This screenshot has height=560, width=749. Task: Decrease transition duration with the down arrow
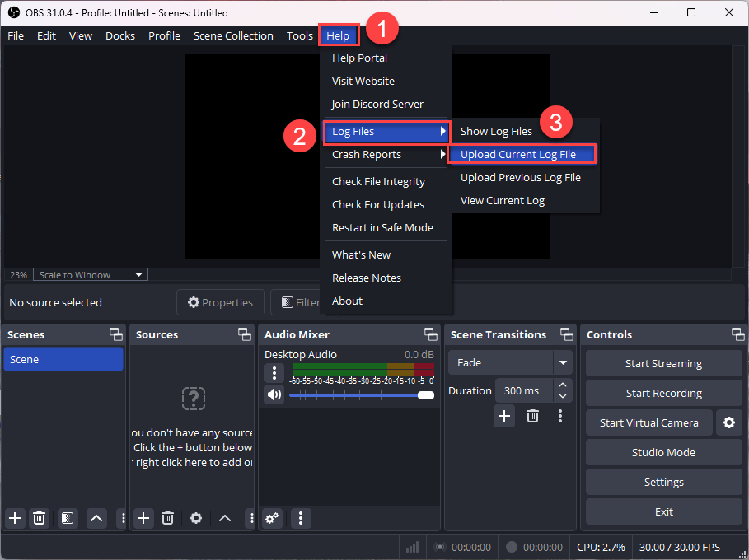[563, 396]
